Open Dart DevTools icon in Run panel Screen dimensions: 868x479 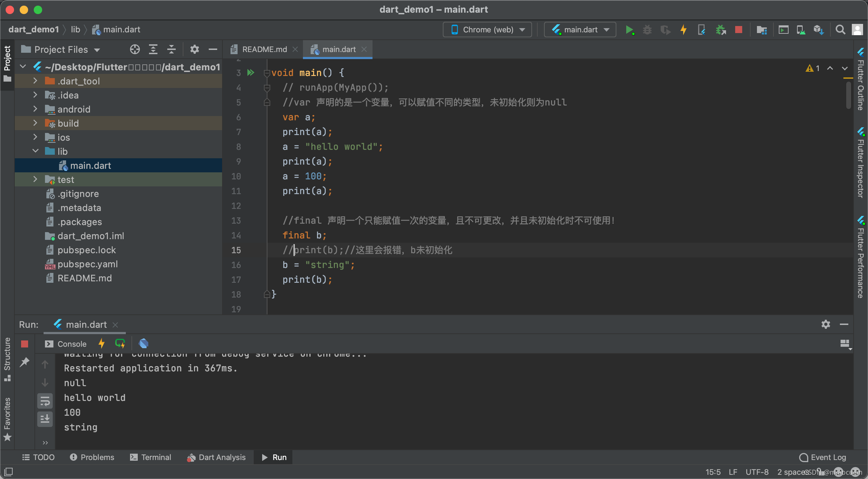pyautogui.click(x=143, y=344)
